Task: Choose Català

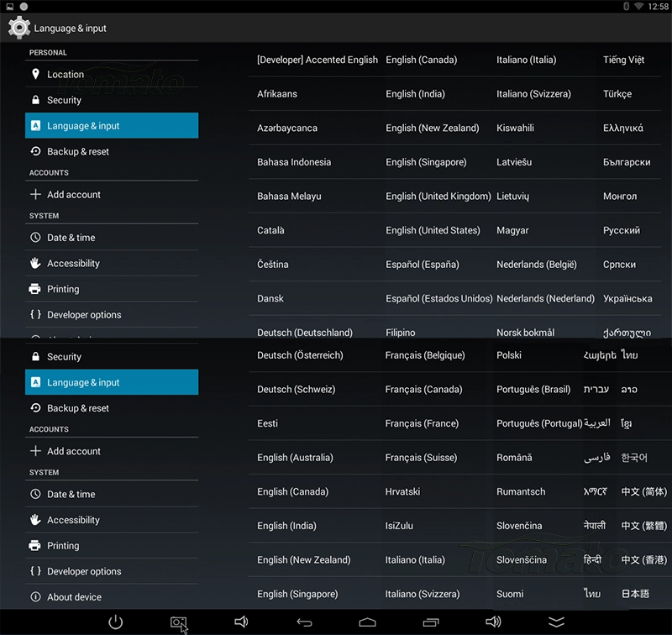Action: (270, 230)
